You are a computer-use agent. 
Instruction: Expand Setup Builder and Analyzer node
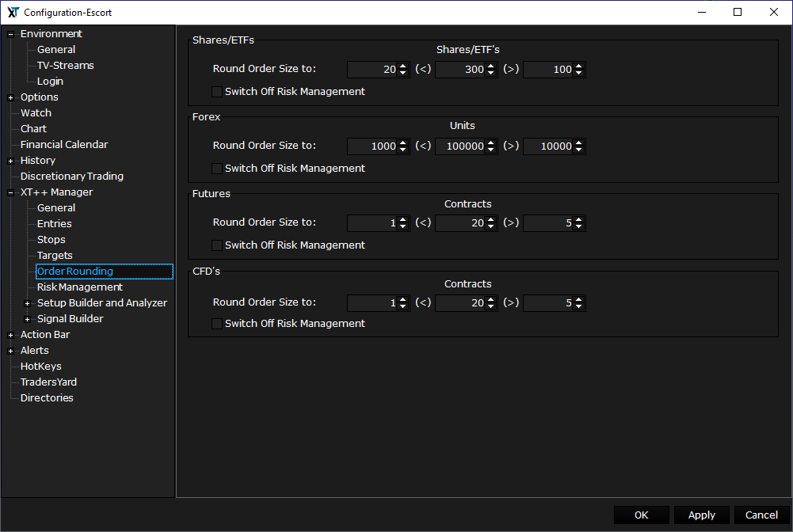(x=27, y=304)
